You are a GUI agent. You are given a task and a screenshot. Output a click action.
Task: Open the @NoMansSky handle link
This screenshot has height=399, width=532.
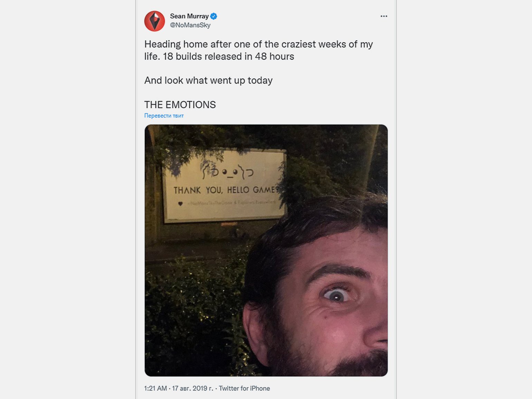click(x=190, y=25)
